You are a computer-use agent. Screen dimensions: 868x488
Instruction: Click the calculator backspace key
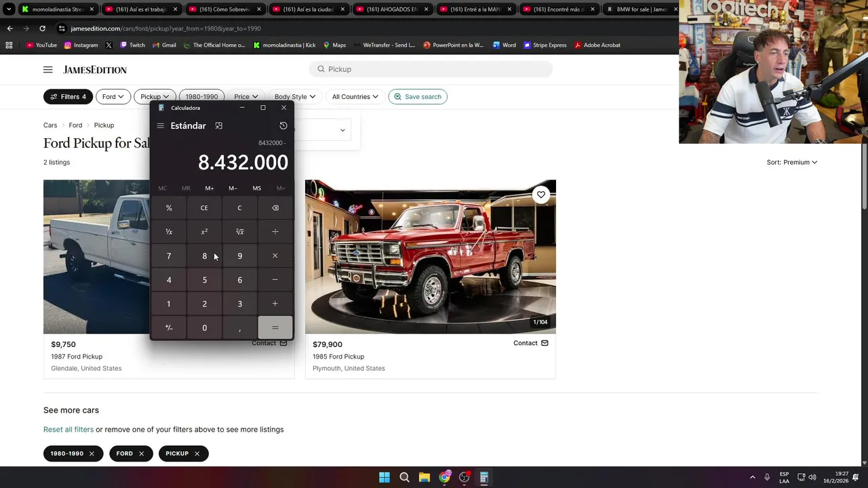coord(275,208)
